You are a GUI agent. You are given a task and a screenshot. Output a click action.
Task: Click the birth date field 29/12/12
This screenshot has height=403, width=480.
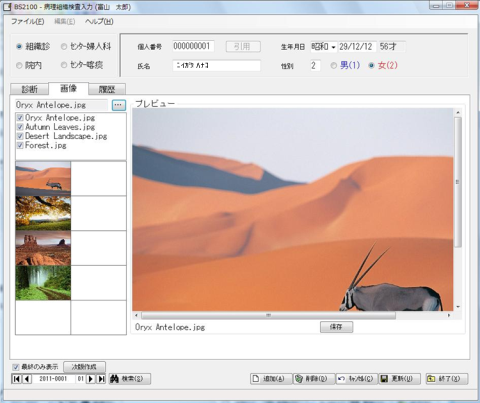click(357, 47)
